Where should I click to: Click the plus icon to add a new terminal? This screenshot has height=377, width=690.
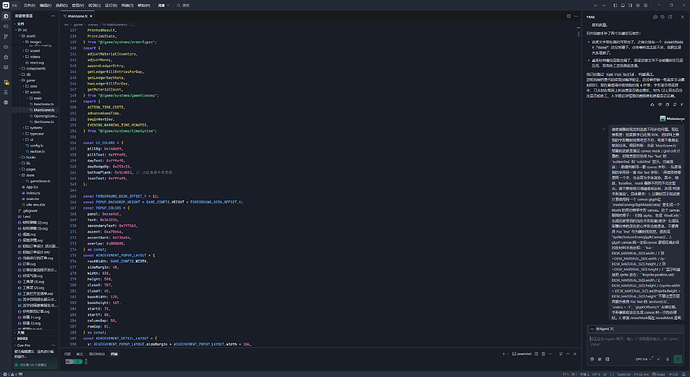click(503, 354)
